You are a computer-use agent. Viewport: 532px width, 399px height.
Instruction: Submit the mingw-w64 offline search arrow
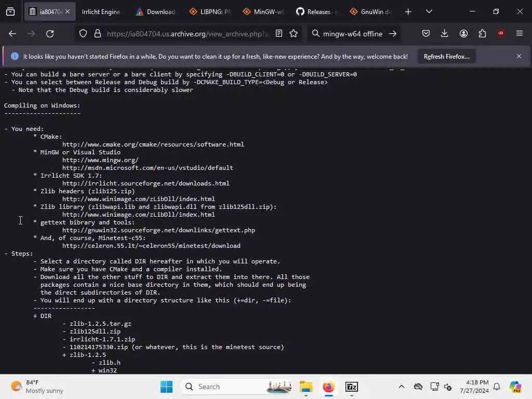[x=393, y=34]
